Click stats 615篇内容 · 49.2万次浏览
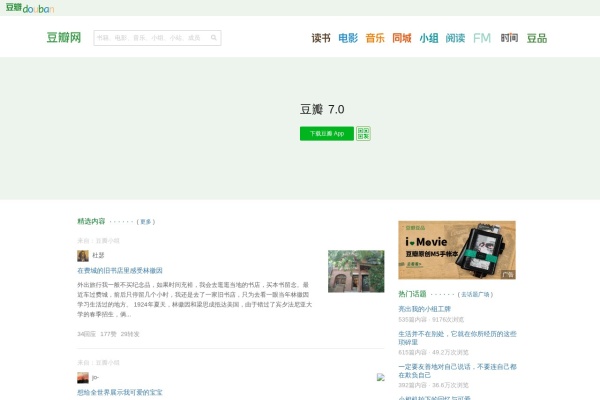The width and height of the screenshot is (600, 400). pos(433,352)
